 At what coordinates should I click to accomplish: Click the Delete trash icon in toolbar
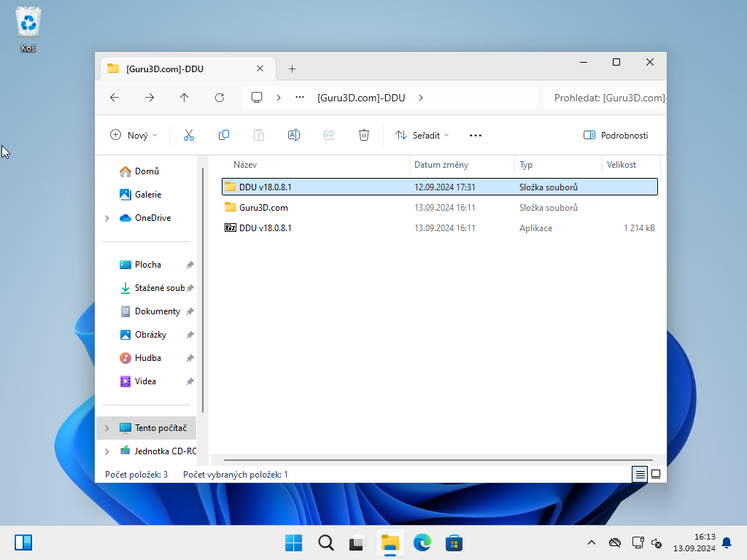(x=364, y=135)
